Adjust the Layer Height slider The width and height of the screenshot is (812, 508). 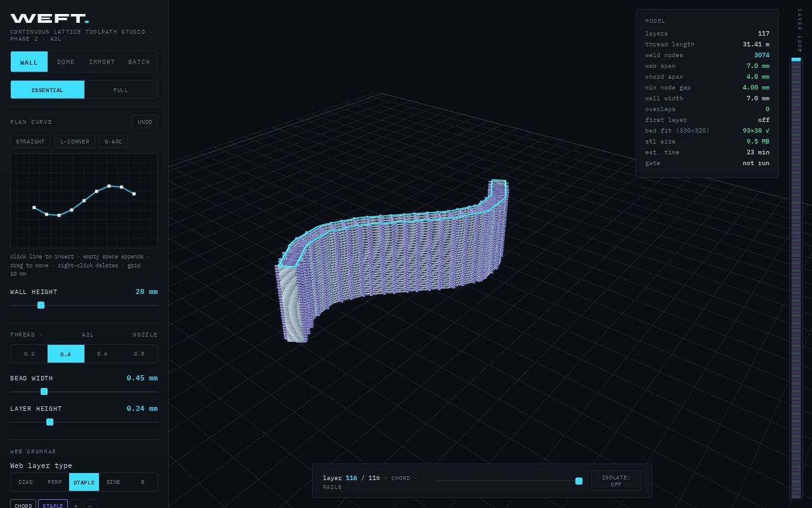[x=84, y=422]
